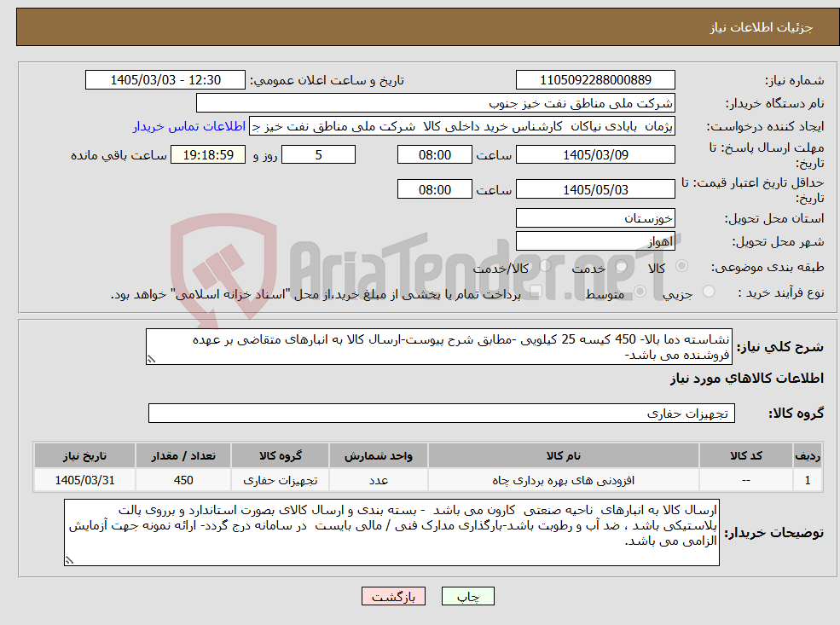Click the تعداد / مقدار column header
This screenshot has height=625, width=840.
[183, 456]
